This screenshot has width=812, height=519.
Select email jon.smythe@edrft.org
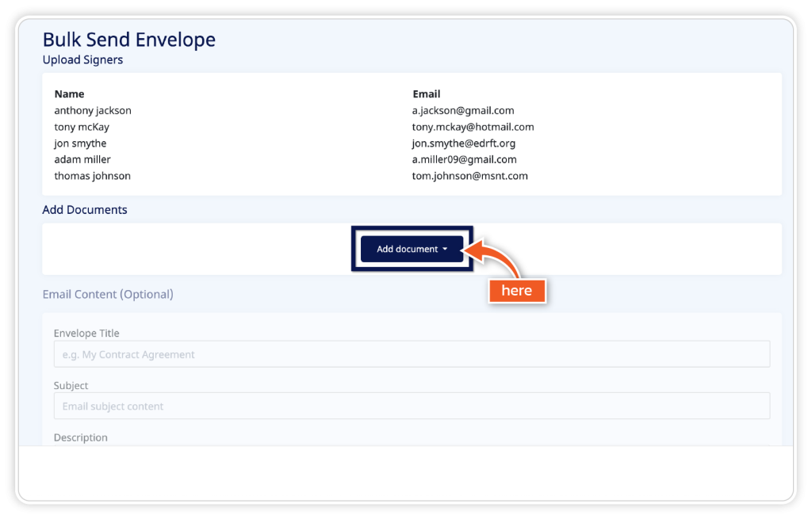click(x=464, y=143)
